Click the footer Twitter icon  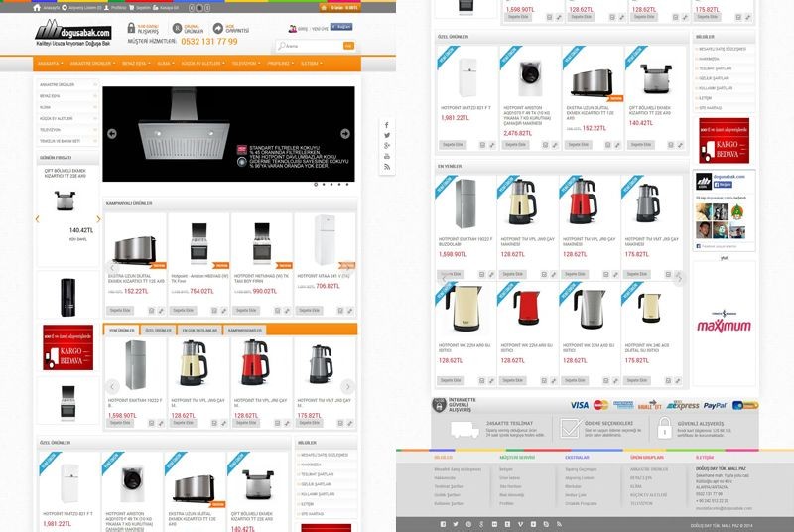pyautogui.click(x=456, y=524)
